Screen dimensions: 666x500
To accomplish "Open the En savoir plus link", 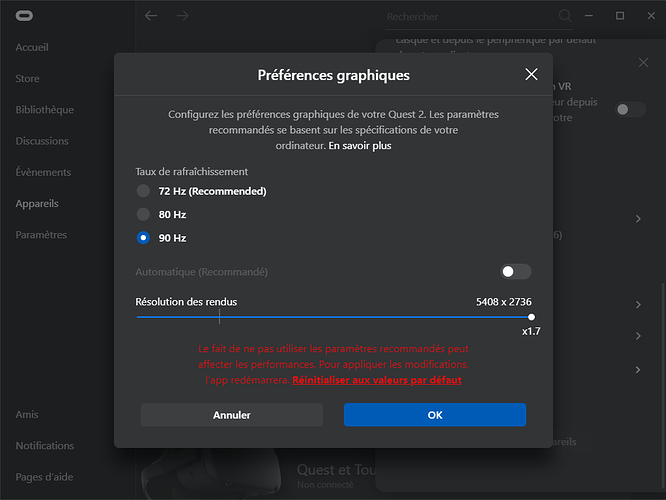I will coord(359,145).
